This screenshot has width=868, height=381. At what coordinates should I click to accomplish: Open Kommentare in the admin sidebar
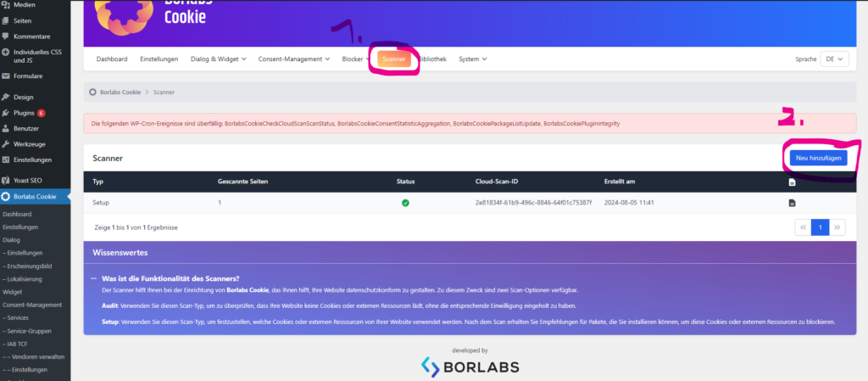click(31, 36)
